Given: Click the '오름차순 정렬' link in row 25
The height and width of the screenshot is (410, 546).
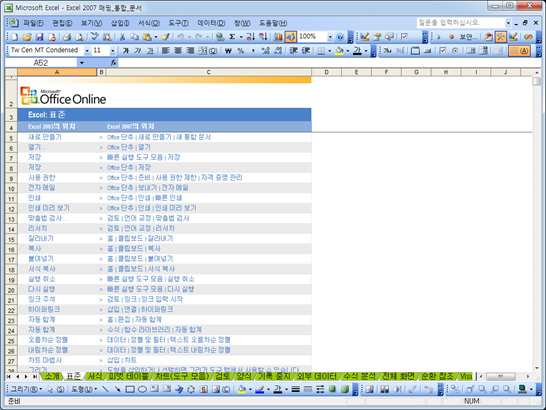Looking at the screenshot, I should click(x=48, y=339).
